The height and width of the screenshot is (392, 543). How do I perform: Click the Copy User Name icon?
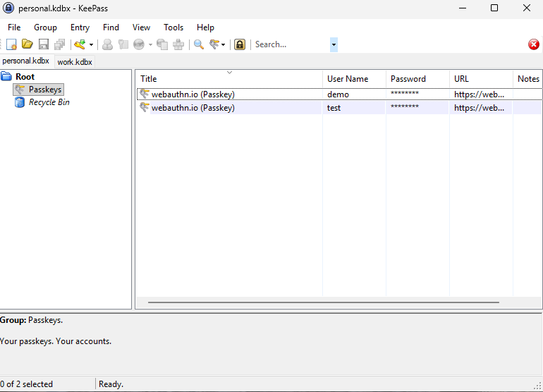tap(107, 44)
